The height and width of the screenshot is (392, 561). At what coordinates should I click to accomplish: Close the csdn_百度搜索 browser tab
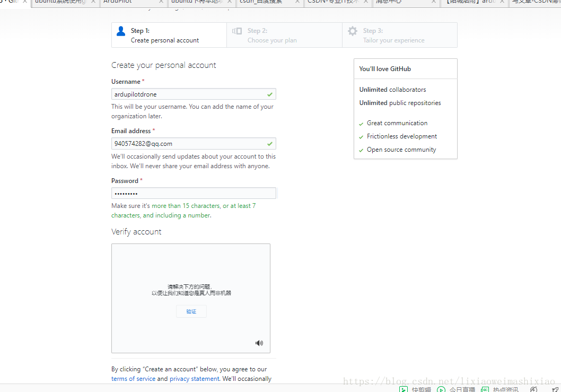coord(297,2)
